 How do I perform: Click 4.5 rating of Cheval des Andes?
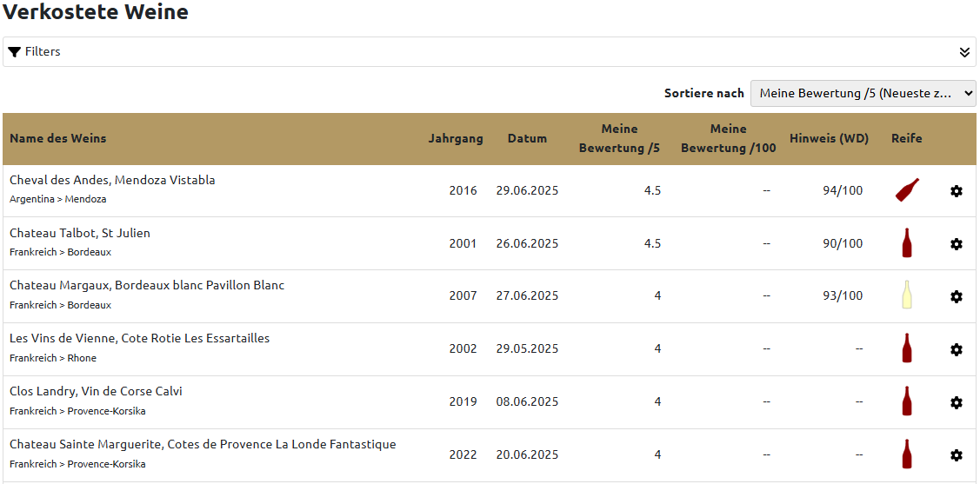pyautogui.click(x=652, y=190)
